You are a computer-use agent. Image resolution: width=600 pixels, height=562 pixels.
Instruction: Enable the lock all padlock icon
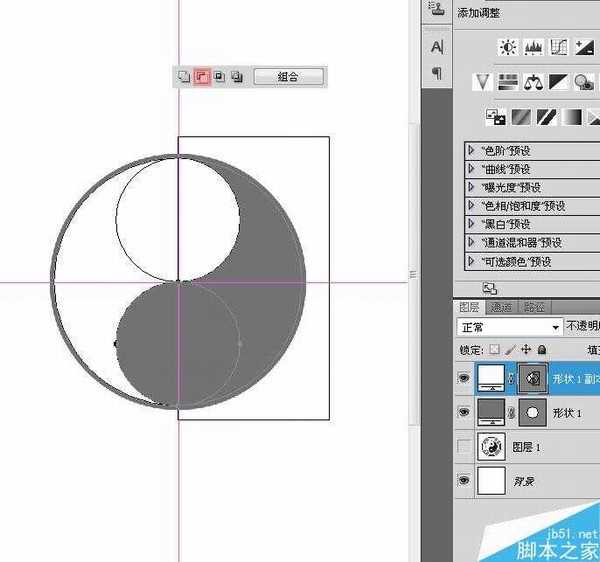pos(541,350)
